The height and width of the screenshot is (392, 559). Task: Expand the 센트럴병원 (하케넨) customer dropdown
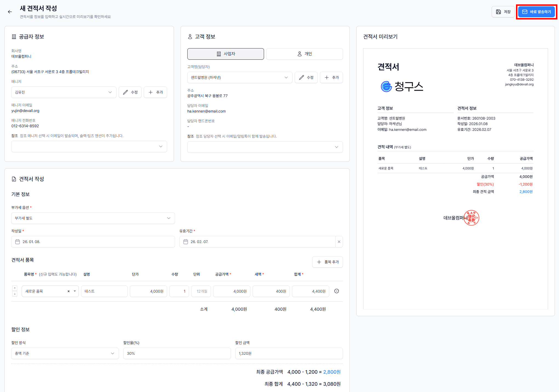point(240,77)
